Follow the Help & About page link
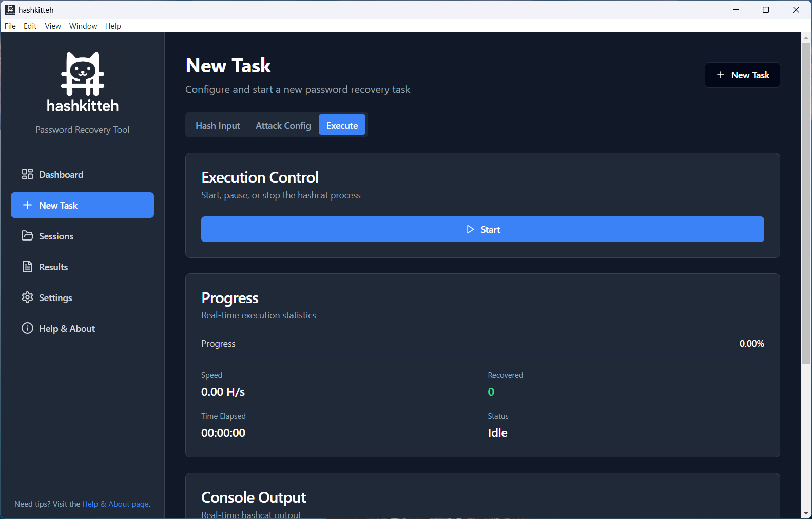The width and height of the screenshot is (812, 519). coord(115,504)
